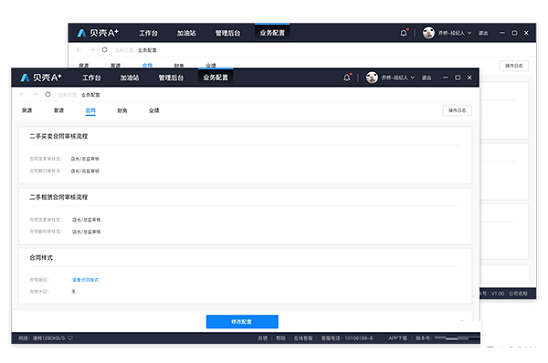Click the 合同样式 section heading
This screenshot has height=363, width=548.
pos(41,257)
